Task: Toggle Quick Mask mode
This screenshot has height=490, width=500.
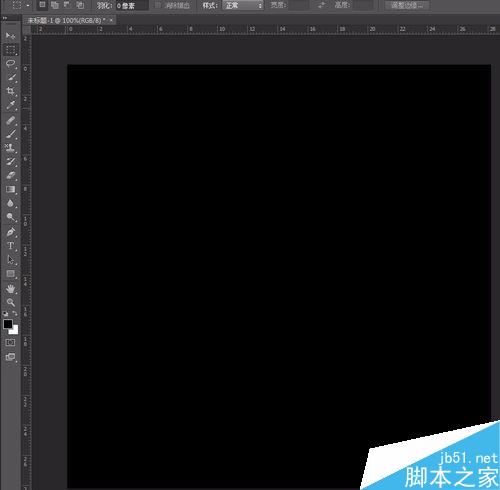Action: tap(10, 343)
